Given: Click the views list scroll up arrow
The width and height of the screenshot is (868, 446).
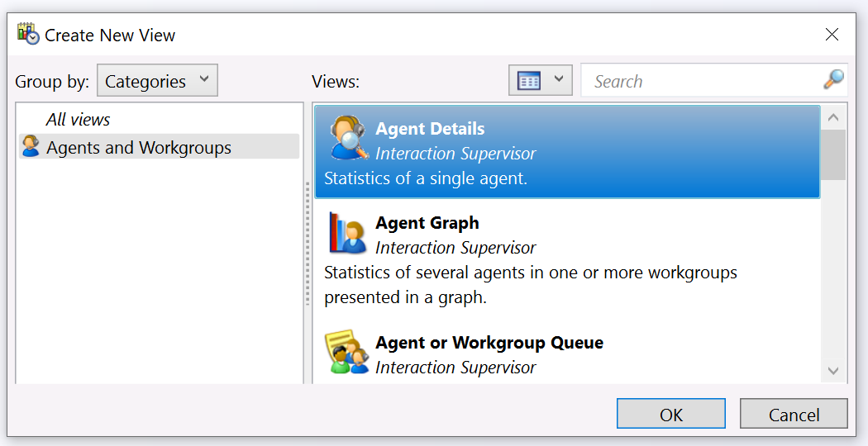Looking at the screenshot, I should [x=833, y=117].
